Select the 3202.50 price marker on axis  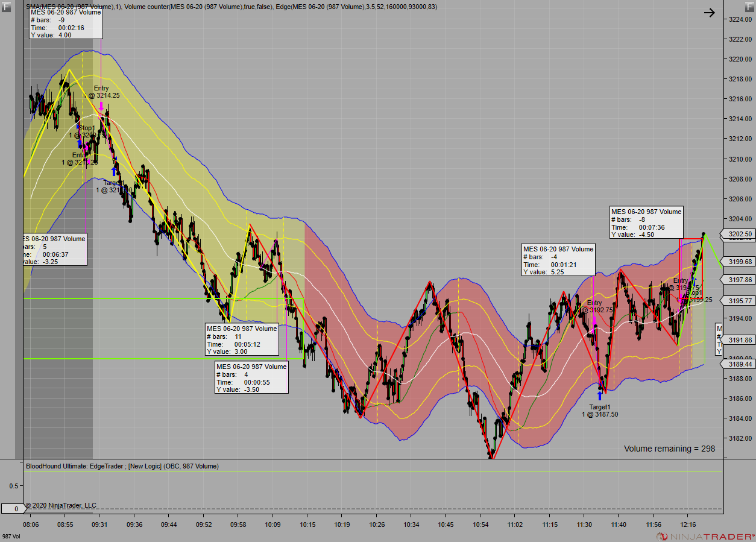[x=740, y=234]
